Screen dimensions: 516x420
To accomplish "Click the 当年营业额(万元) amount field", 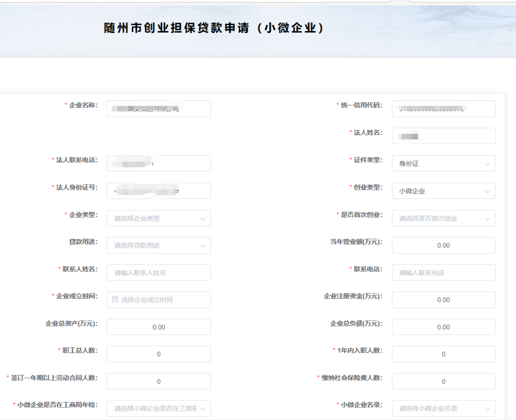I will (443, 245).
